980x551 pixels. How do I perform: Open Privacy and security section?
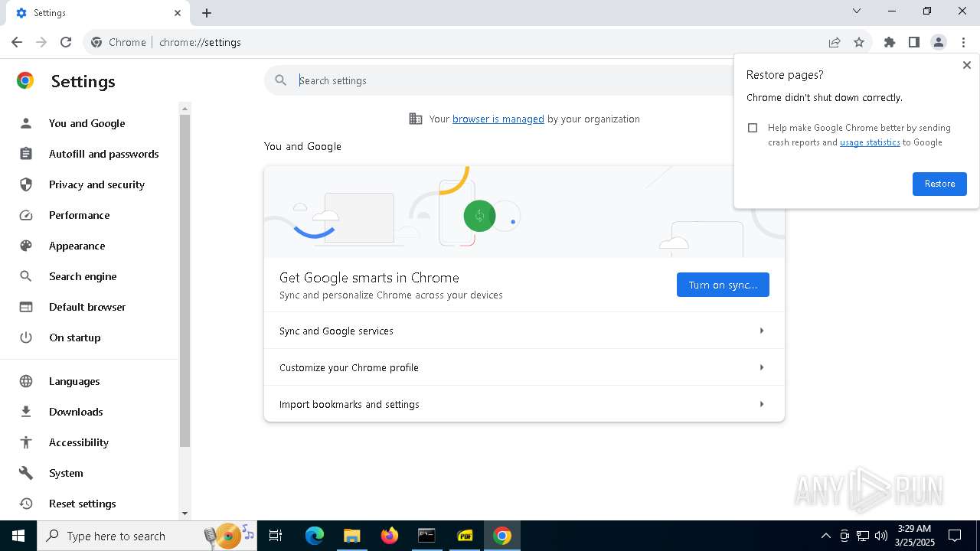click(x=96, y=184)
